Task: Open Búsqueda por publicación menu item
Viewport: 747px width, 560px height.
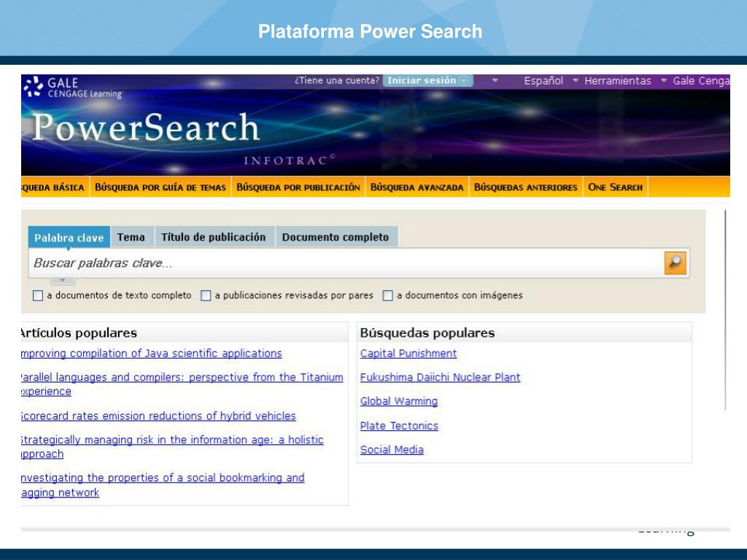Action: pyautogui.click(x=298, y=187)
